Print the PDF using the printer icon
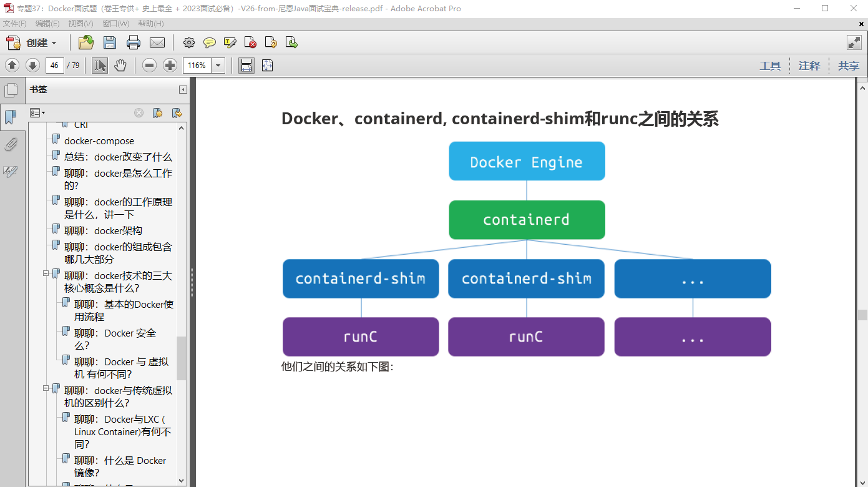 click(x=134, y=42)
